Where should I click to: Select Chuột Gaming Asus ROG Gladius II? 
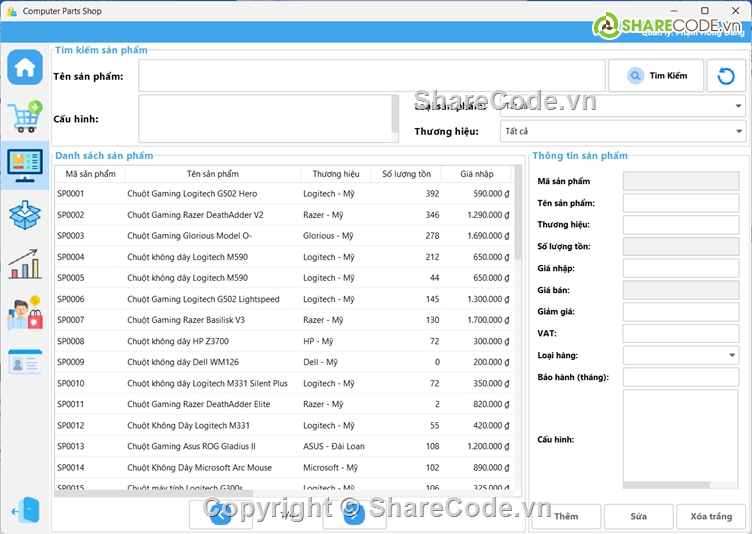click(x=284, y=446)
